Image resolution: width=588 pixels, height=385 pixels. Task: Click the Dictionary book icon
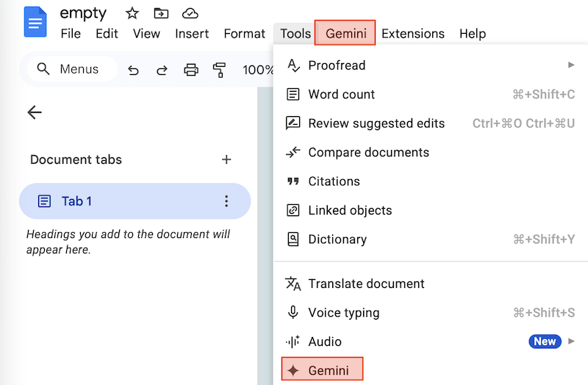pyautogui.click(x=293, y=240)
